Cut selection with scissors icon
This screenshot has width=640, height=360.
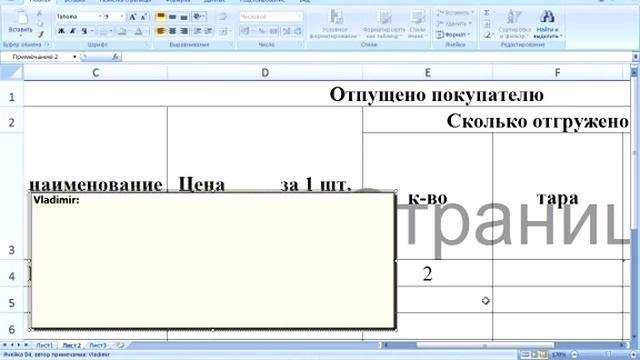pyautogui.click(x=40, y=14)
